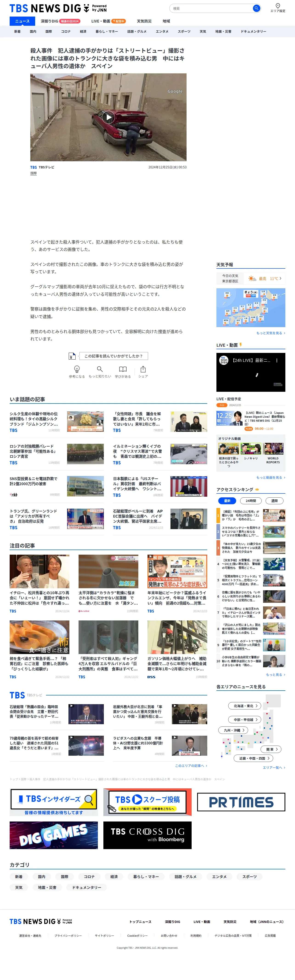Open the シノキャリ original video thumbnail
The width and height of the screenshot is (295, 980).
pos(250,449)
